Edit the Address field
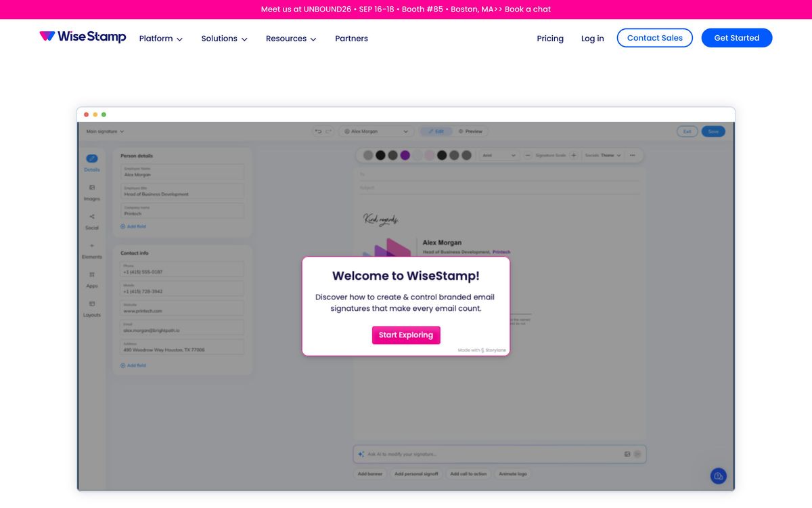This screenshot has width=812, height=508. (x=182, y=347)
